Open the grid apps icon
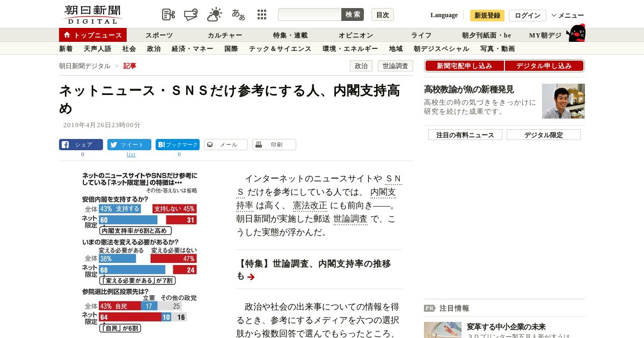 click(x=262, y=14)
